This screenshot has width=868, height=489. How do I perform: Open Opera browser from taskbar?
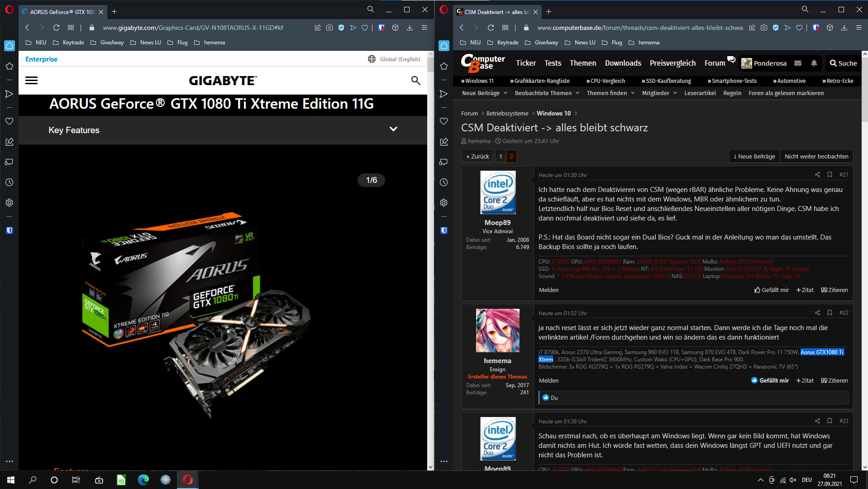[188, 480]
